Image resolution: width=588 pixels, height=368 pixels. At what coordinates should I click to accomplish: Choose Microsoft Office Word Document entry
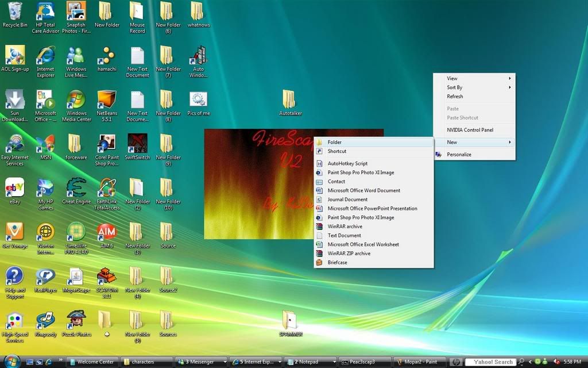click(373, 190)
